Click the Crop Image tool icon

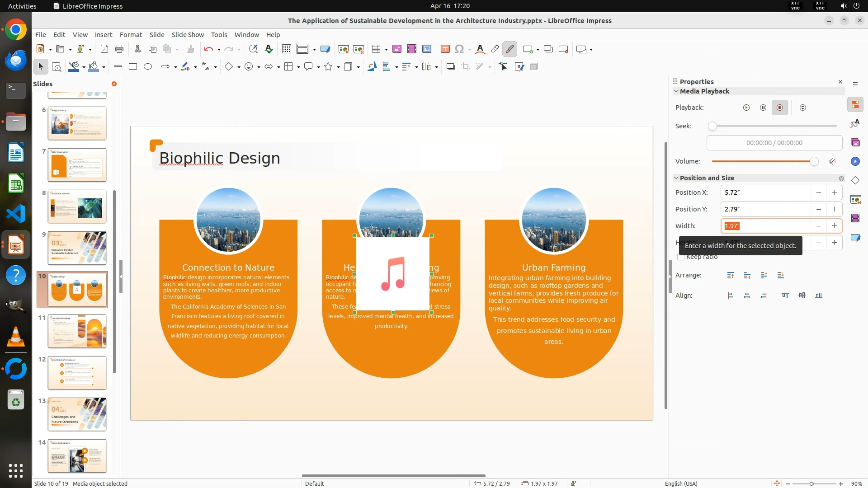(x=465, y=67)
